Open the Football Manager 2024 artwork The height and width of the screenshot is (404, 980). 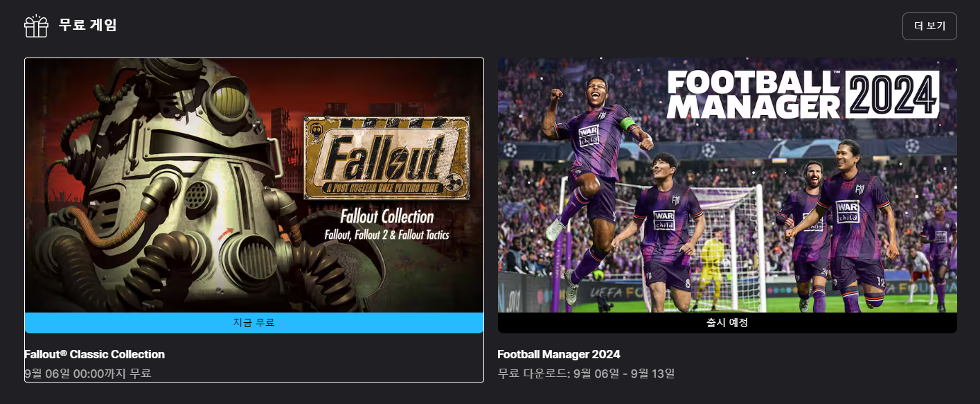[727, 185]
